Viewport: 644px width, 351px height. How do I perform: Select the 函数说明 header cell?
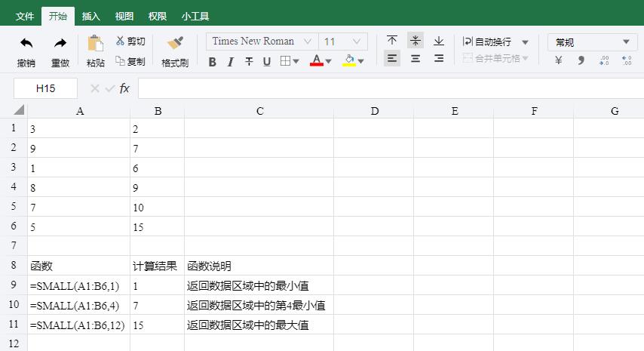(x=259, y=266)
